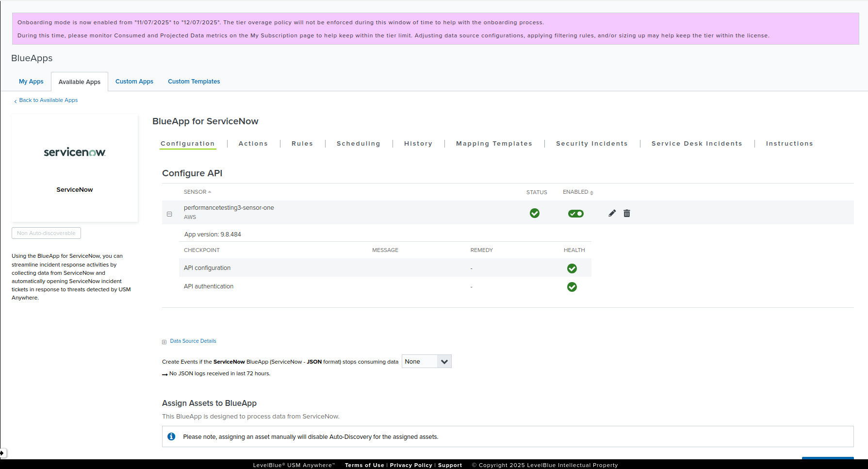
Task: Open Security Incidents sub-tab
Action: coord(592,144)
